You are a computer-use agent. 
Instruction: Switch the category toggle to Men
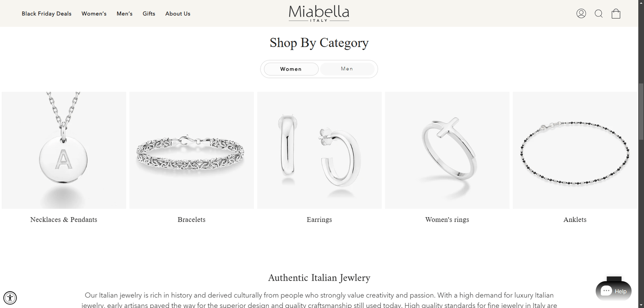pos(347,69)
